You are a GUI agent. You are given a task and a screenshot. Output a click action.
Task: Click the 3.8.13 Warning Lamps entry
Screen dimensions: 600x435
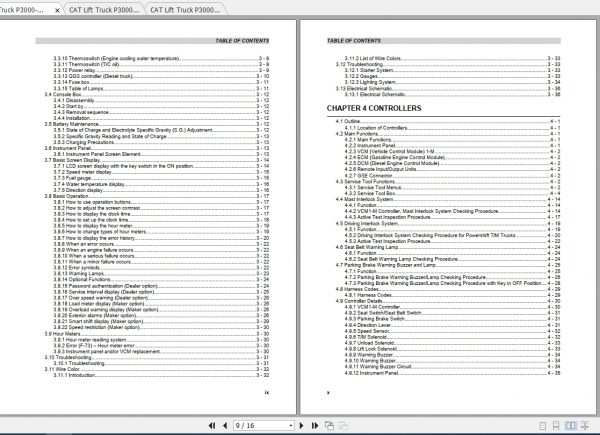(x=161, y=274)
